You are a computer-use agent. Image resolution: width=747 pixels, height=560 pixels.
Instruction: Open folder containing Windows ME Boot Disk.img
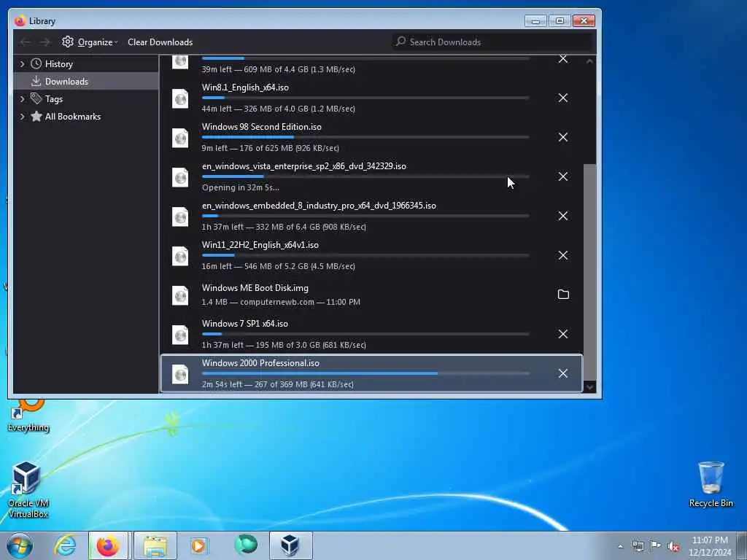tap(562, 295)
